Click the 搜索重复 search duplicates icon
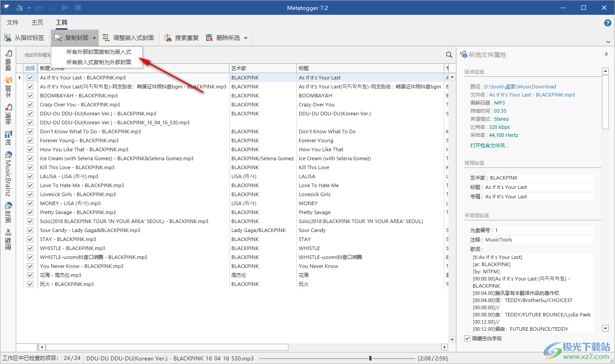Image resolution: width=615 pixels, height=364 pixels. click(x=168, y=38)
